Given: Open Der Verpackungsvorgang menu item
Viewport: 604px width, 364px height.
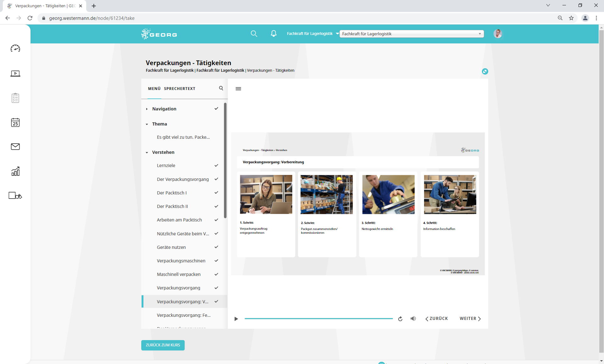Looking at the screenshot, I should pyautogui.click(x=183, y=179).
